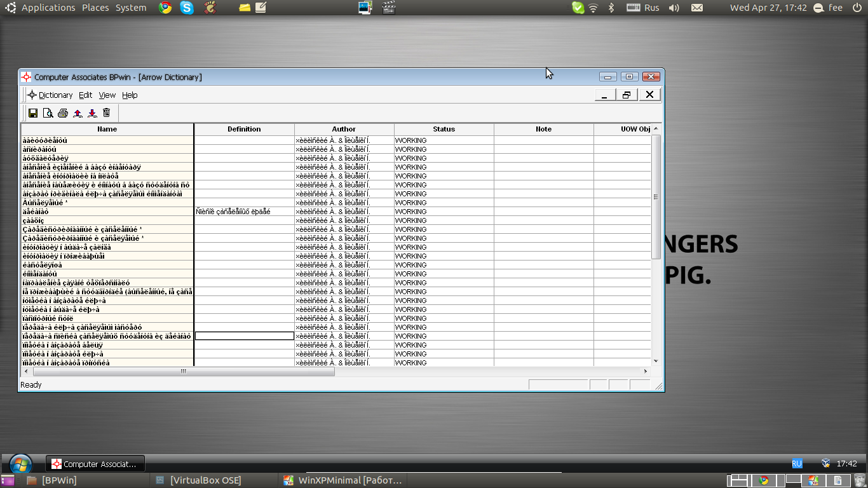Open the View menu
This screenshot has height=488, width=868.
tap(107, 95)
